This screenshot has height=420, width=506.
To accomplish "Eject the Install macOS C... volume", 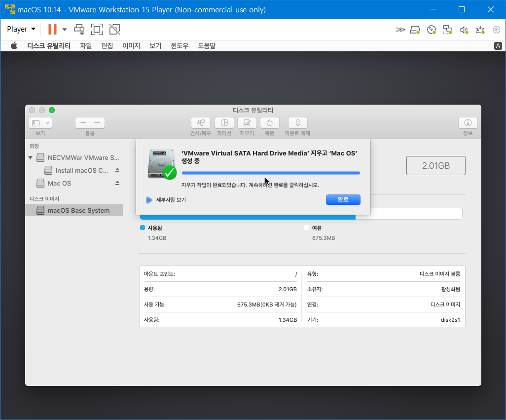I will click(x=117, y=170).
